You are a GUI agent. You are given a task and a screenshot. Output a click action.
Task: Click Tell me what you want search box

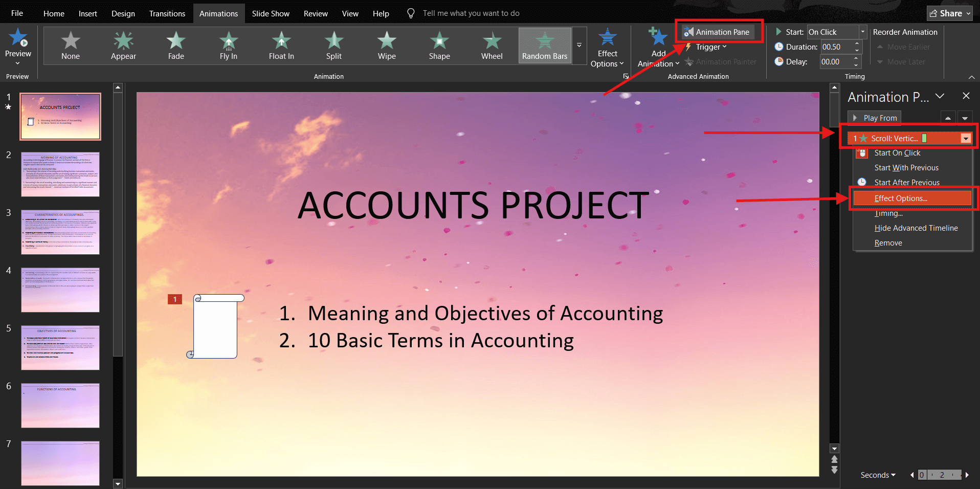(x=471, y=13)
